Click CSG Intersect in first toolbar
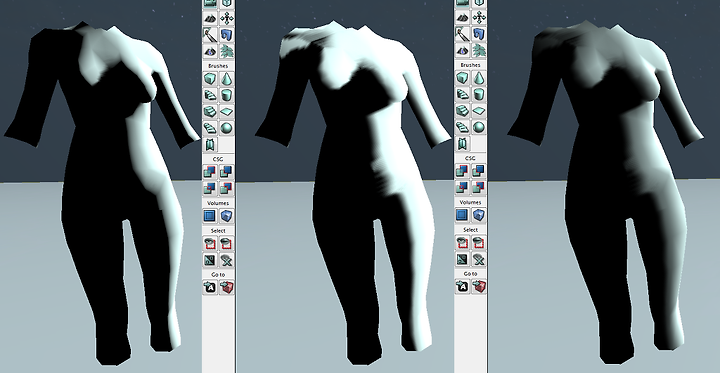Image resolution: width=720 pixels, height=373 pixels. (210, 188)
